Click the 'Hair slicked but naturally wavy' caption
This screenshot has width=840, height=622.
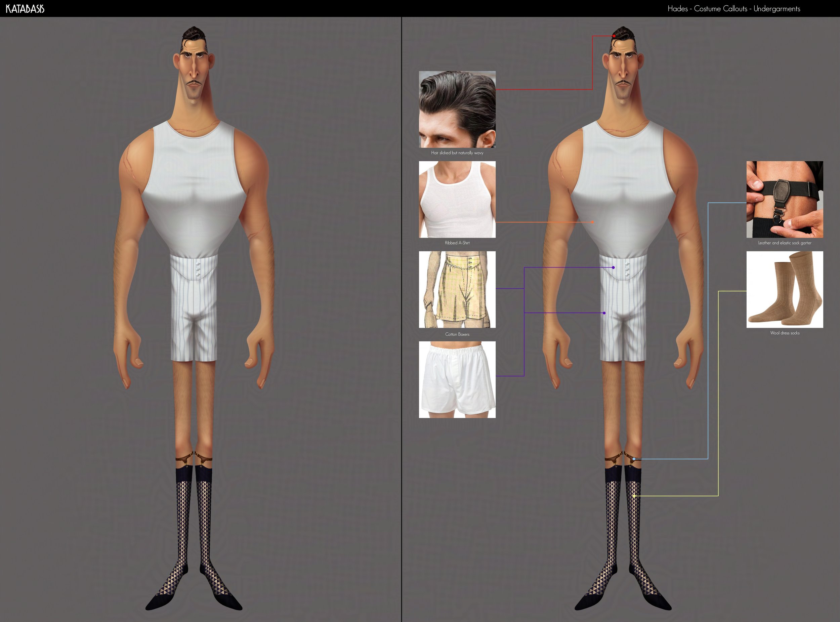[x=457, y=153]
